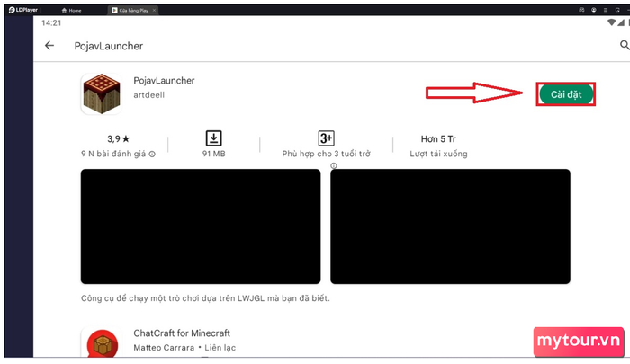Tap the 3+ age rating icon
Screen dimensions: 630x364
coord(326,138)
